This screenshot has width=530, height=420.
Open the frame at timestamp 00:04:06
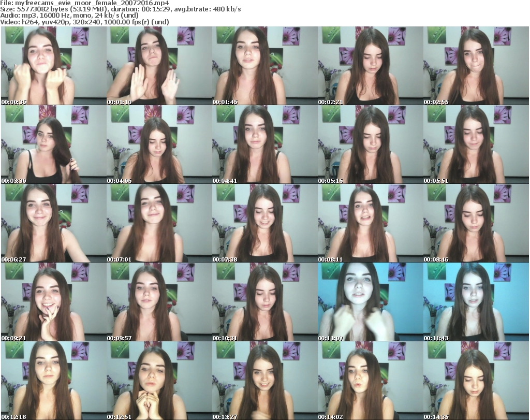point(159,144)
